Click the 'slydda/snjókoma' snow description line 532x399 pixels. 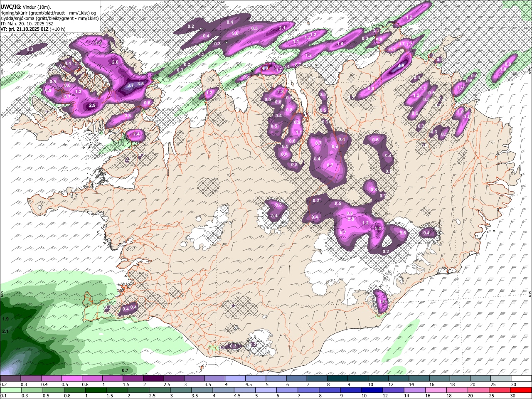49,18
